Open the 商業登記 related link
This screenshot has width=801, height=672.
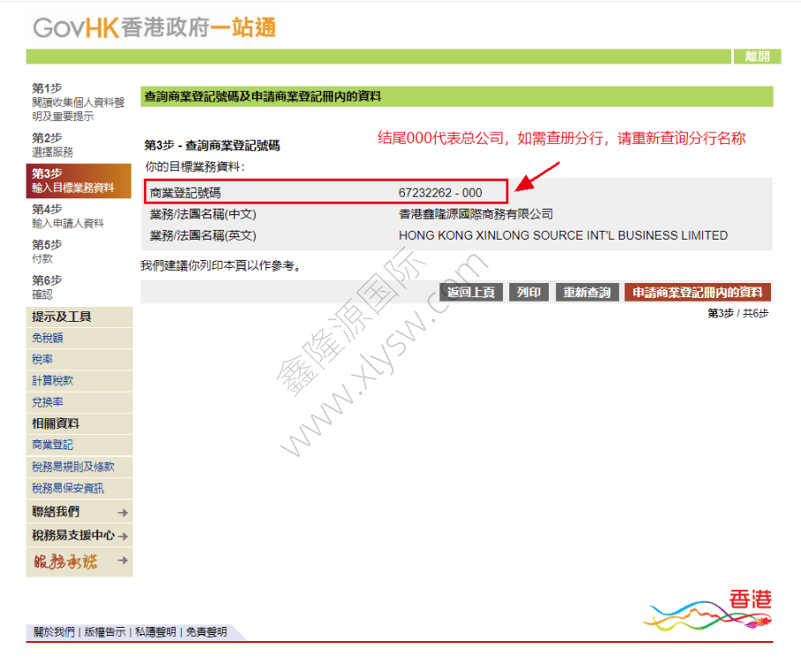(53, 445)
